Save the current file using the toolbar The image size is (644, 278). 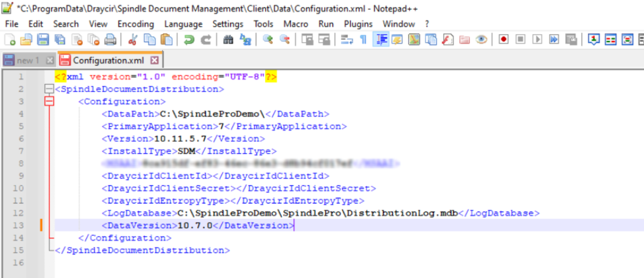43,39
